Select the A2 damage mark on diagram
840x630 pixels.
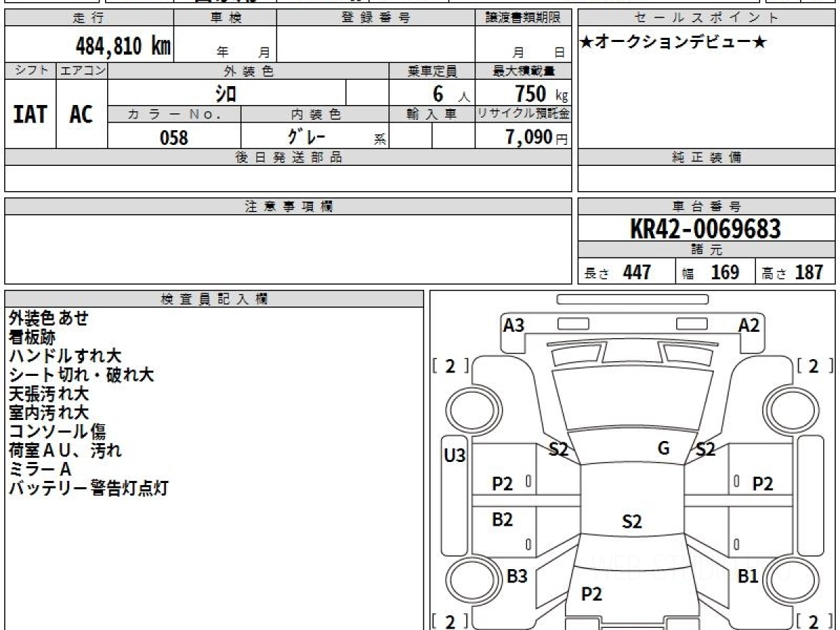[x=748, y=325]
